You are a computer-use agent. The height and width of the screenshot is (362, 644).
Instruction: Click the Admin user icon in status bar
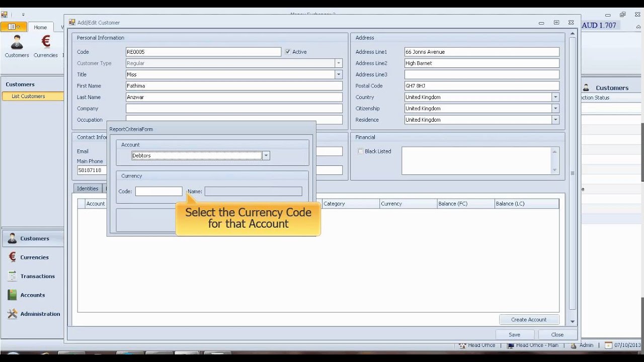tap(574, 345)
